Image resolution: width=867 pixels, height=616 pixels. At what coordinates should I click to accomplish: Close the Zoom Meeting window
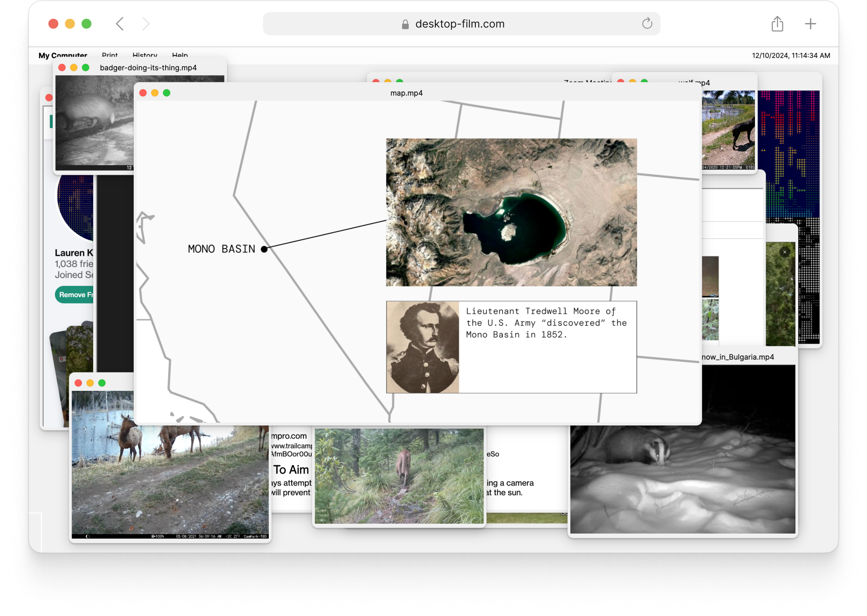[x=376, y=82]
